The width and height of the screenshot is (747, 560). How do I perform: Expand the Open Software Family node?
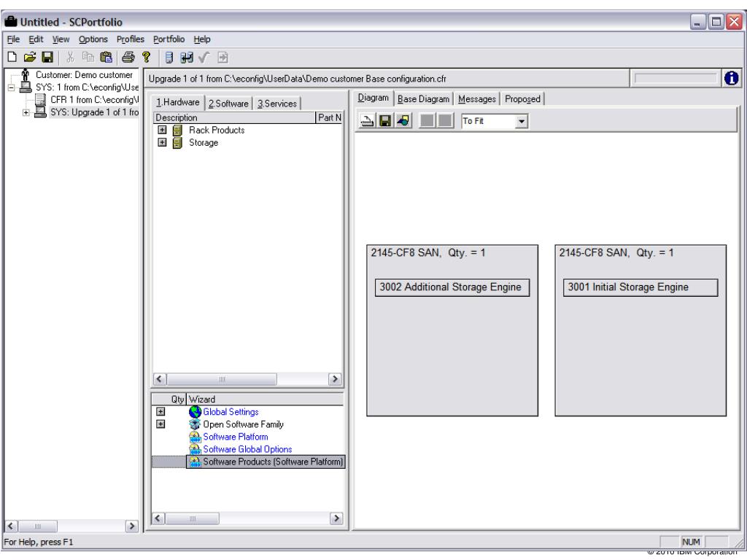click(160, 424)
